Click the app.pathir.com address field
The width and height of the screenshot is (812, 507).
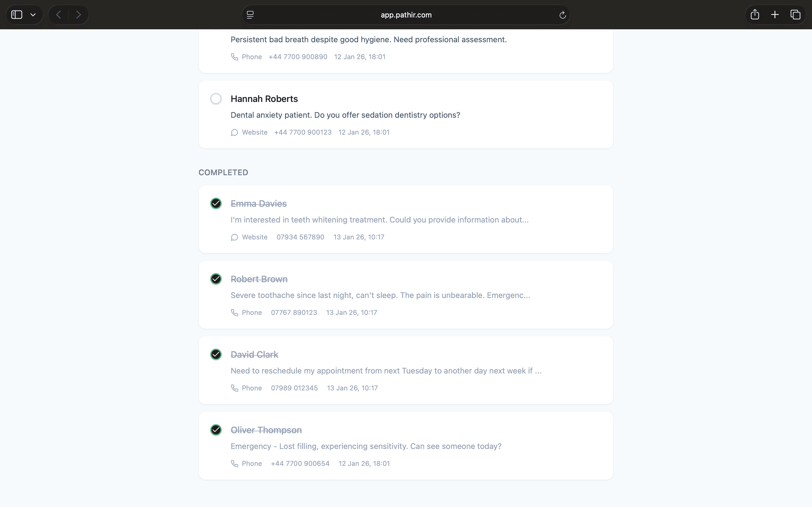click(406, 15)
